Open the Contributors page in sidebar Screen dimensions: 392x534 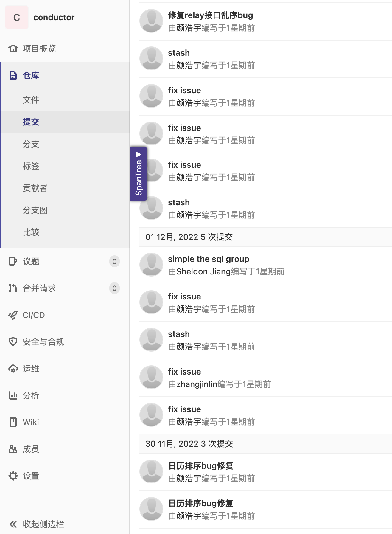tap(35, 188)
